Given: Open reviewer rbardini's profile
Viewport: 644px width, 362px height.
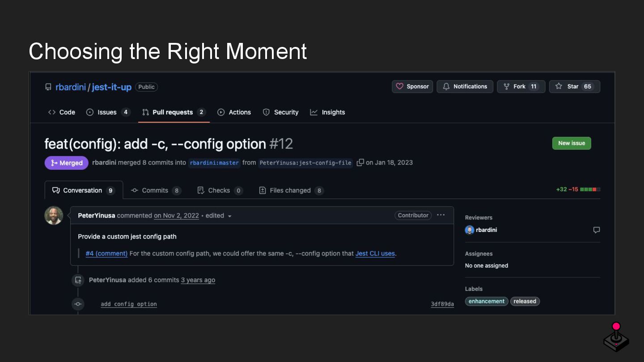Looking at the screenshot, I should (x=487, y=230).
